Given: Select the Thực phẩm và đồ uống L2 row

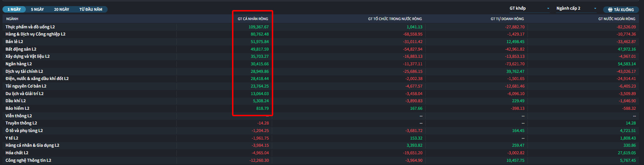Looking at the screenshot, I should 30,27.
